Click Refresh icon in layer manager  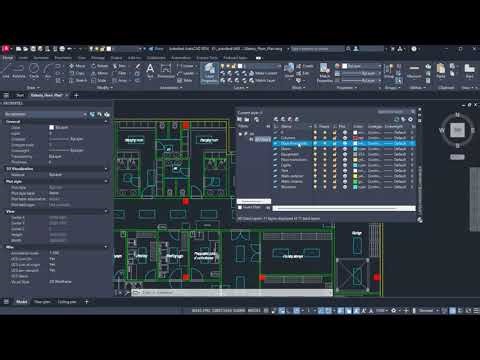point(397,119)
